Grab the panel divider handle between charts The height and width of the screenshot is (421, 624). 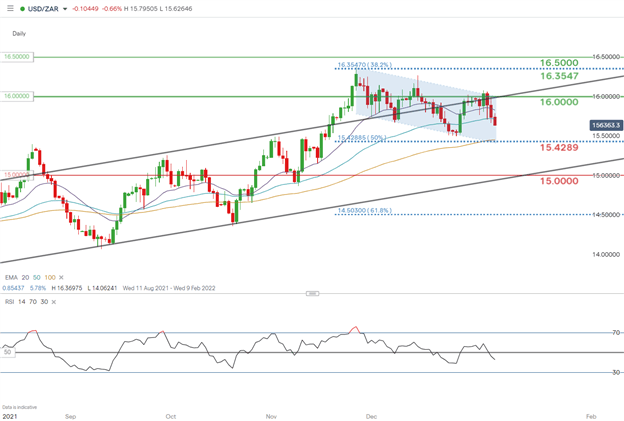pyautogui.click(x=312, y=294)
